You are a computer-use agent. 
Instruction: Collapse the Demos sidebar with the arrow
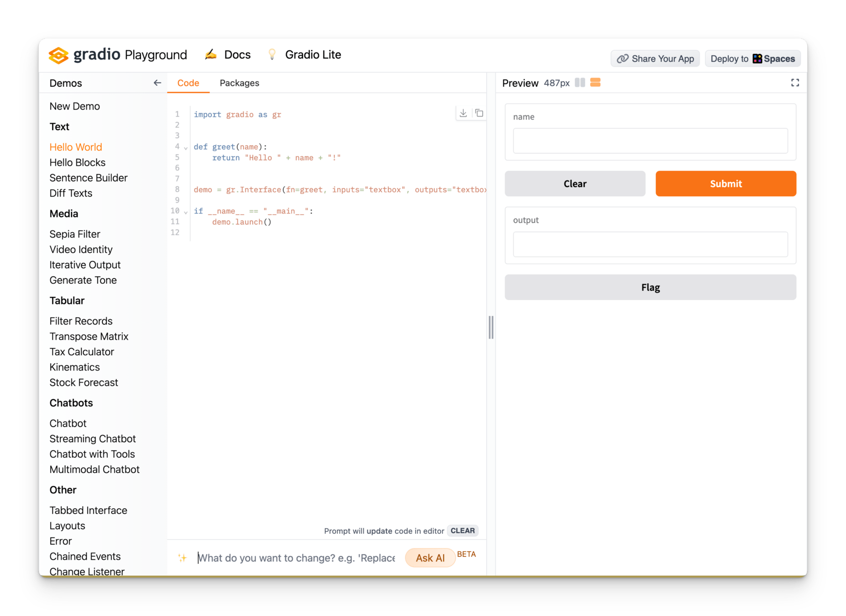click(x=157, y=83)
